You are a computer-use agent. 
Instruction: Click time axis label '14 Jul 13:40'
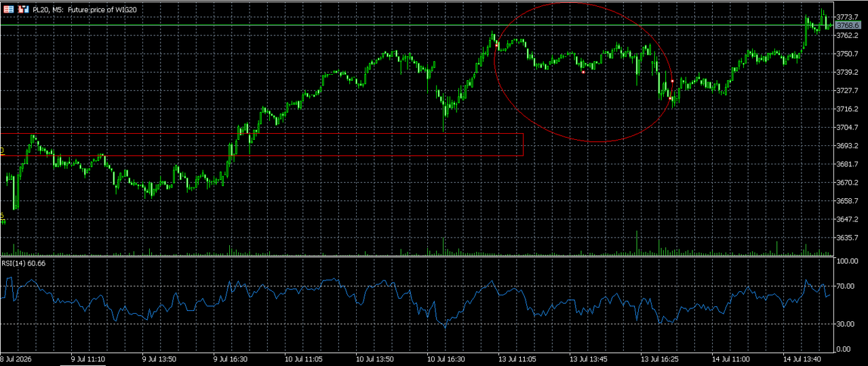[803, 358]
